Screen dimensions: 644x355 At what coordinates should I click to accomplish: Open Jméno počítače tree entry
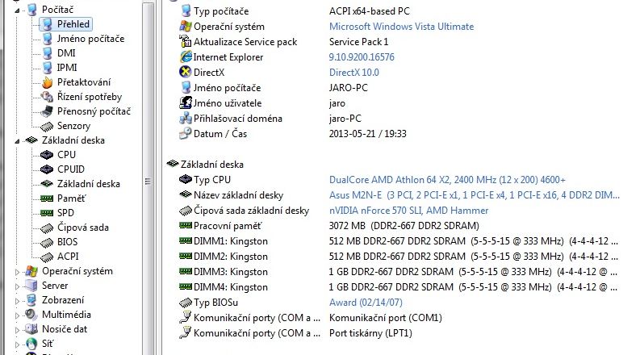90,39
